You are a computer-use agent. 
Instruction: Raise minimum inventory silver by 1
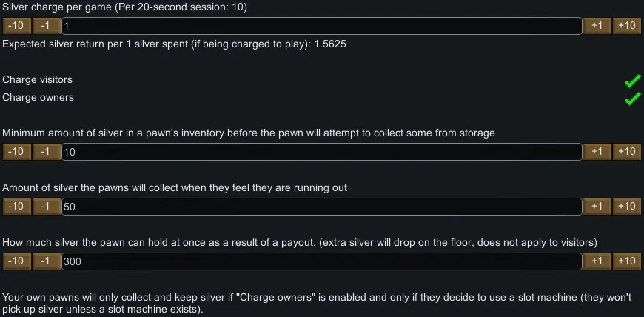[597, 152]
